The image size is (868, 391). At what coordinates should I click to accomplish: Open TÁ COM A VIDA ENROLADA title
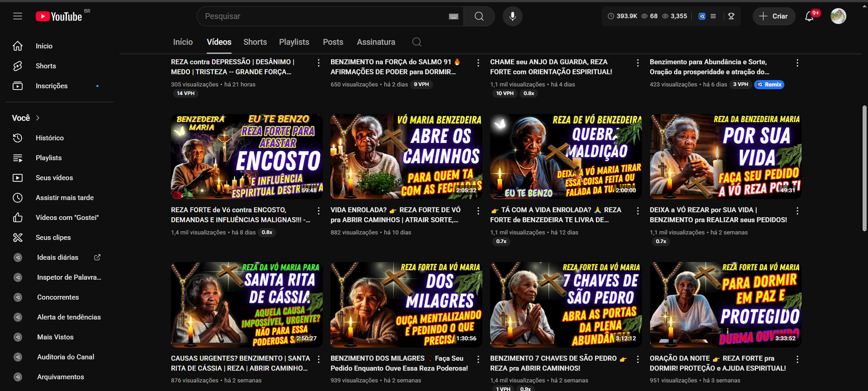556,215
